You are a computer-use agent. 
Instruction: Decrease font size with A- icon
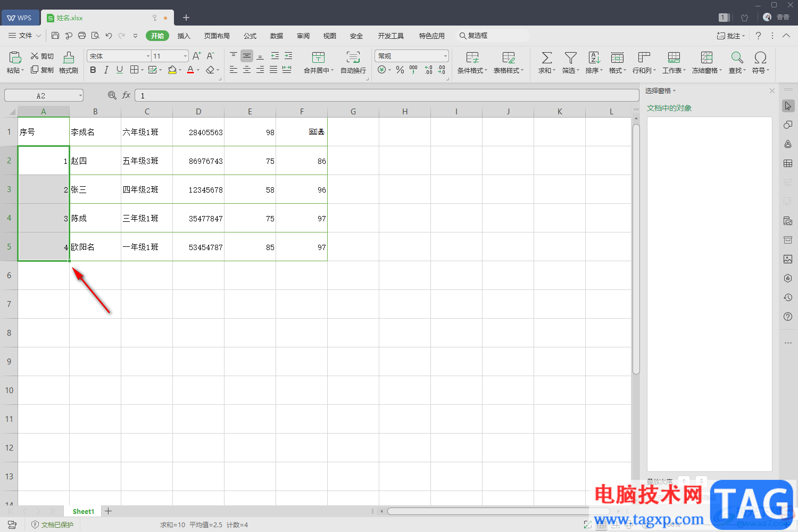click(210, 56)
